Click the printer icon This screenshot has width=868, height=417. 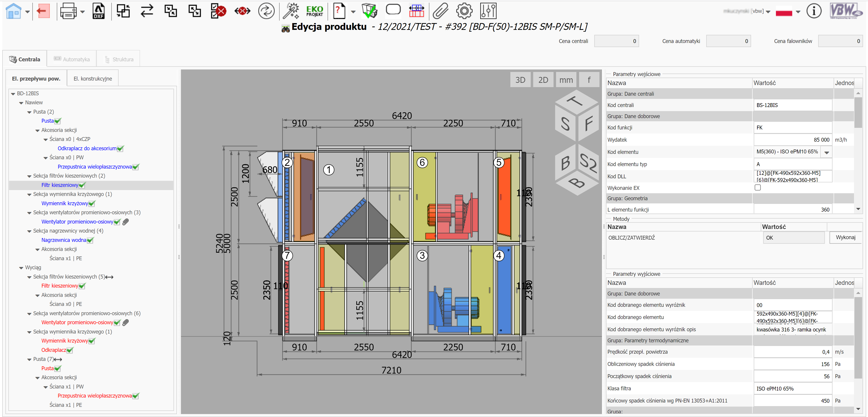pyautogui.click(x=68, y=12)
